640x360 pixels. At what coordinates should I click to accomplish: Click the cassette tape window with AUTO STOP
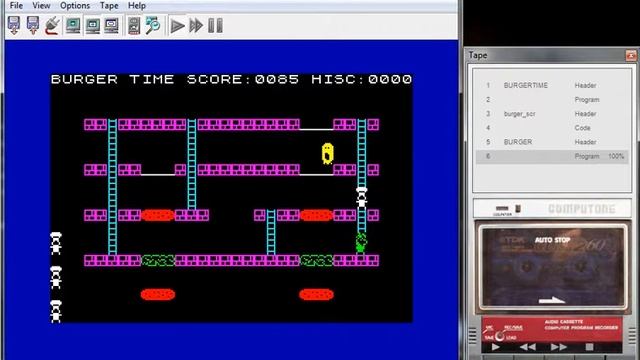pos(552,267)
